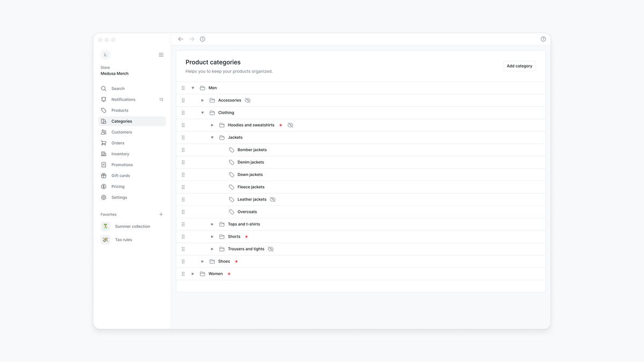The image size is (644, 362).
Task: Click drag handle of Down jackets row
Action: pyautogui.click(x=183, y=175)
